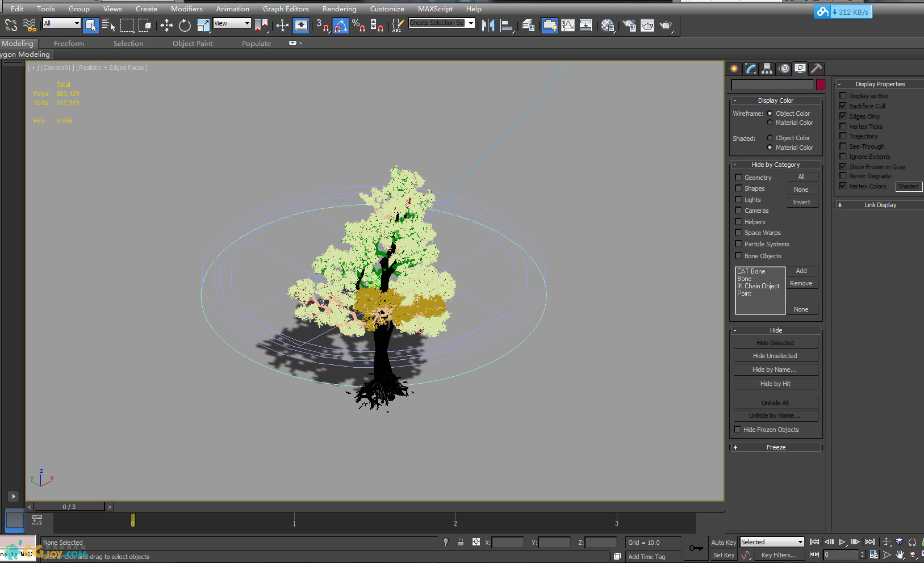Image resolution: width=924 pixels, height=563 pixels.
Task: Switch to the Hierarchy command panel tab
Action: (767, 69)
